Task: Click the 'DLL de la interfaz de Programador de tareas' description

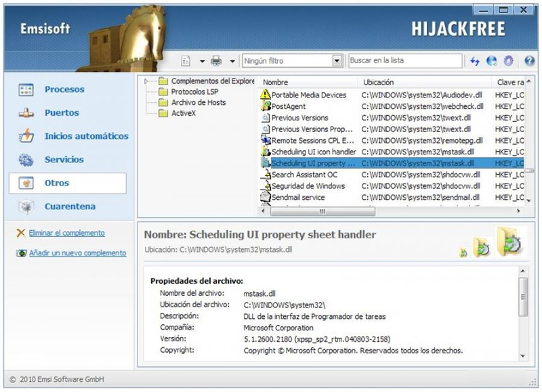Action: (x=314, y=316)
